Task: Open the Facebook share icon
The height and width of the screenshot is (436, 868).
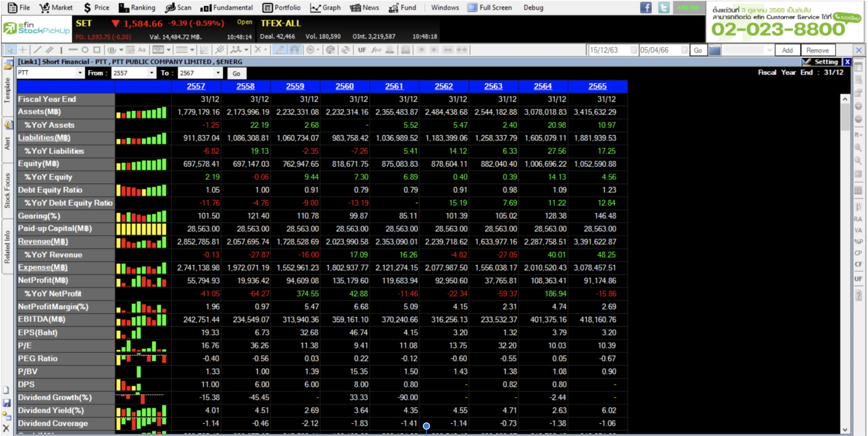Action: point(646,7)
